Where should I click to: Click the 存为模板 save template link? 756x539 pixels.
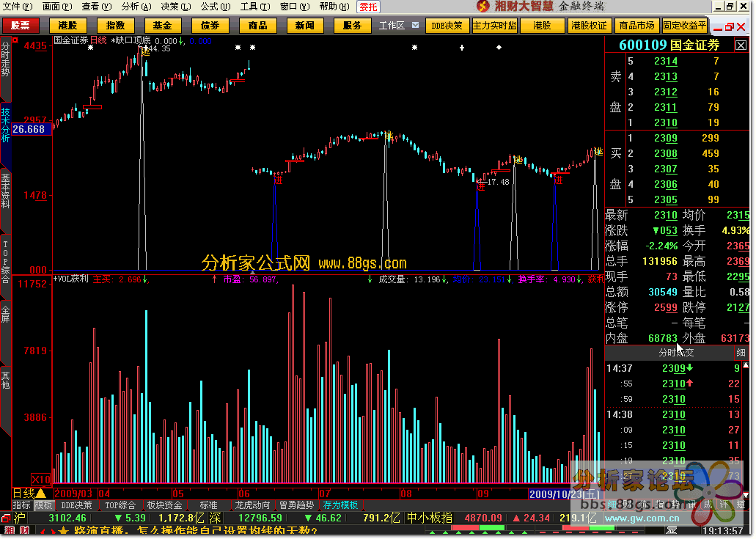click(x=340, y=505)
